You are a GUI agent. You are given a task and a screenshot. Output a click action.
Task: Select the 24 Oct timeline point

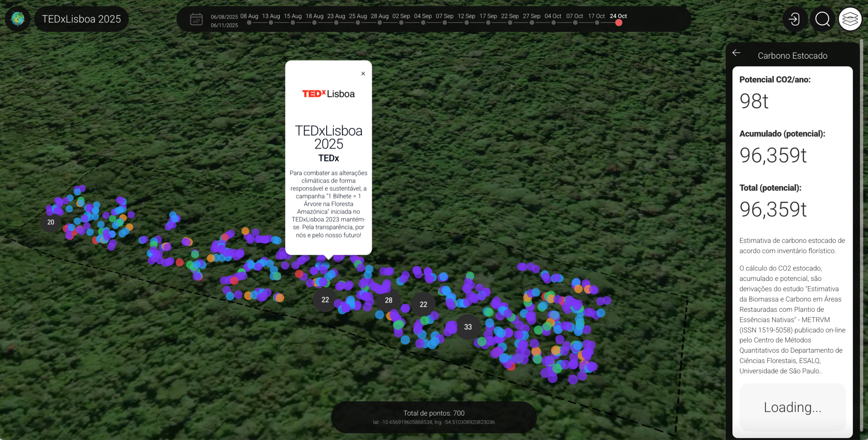(618, 23)
